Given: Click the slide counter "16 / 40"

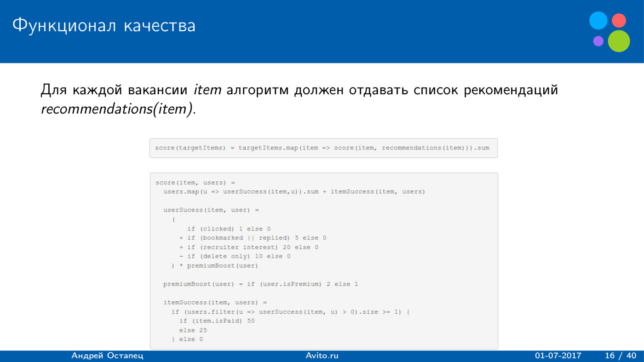Looking at the screenshot, I should pos(621,356).
